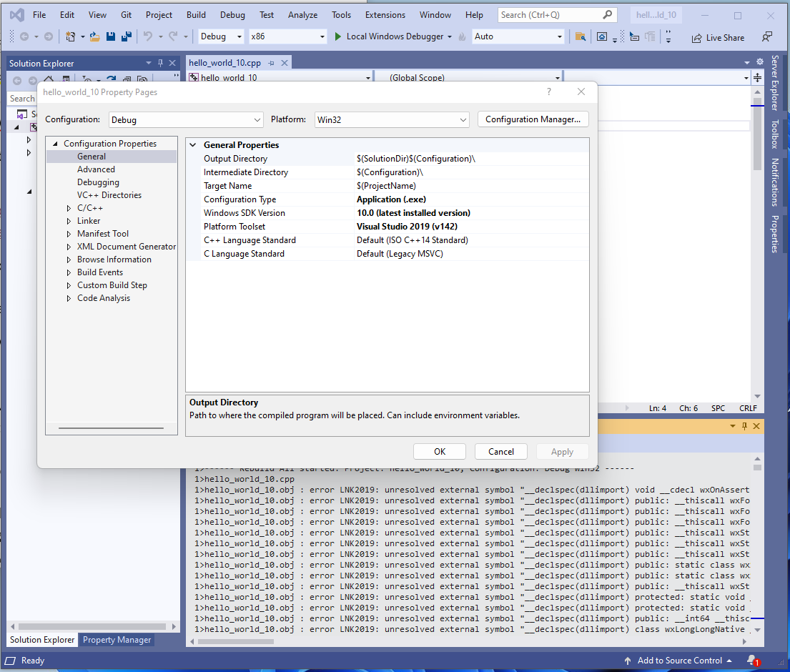Open the Configuration dropdown showing Debug in dialog
The image size is (790, 672).
186,120
